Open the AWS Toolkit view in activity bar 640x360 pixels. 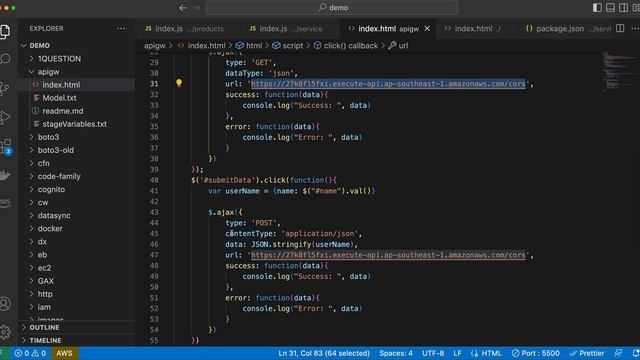pyautogui.click(x=5, y=203)
